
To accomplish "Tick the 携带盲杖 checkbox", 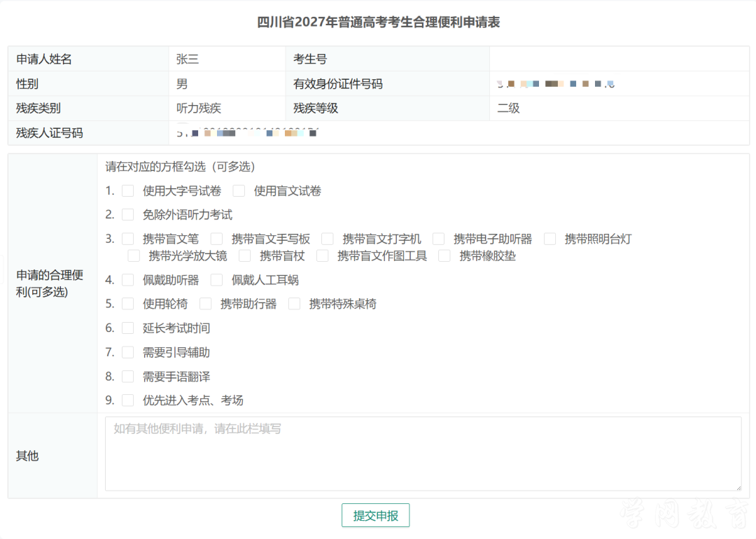I will (244, 255).
